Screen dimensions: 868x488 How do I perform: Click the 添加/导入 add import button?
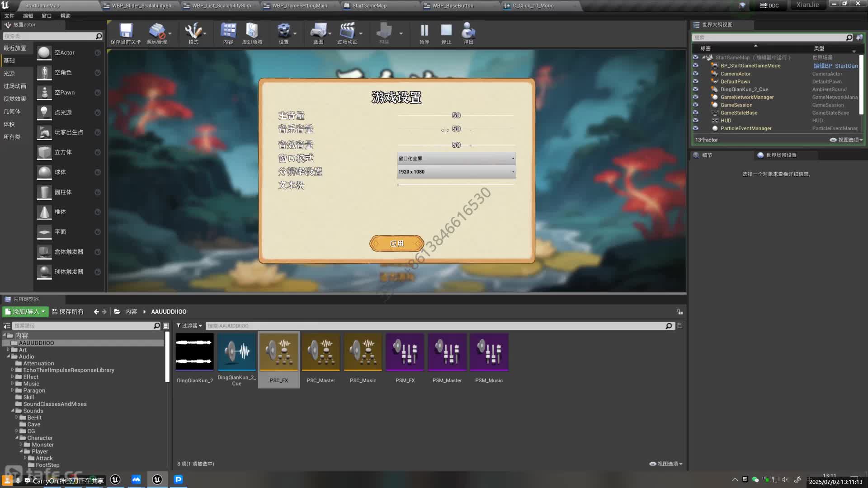click(x=25, y=312)
